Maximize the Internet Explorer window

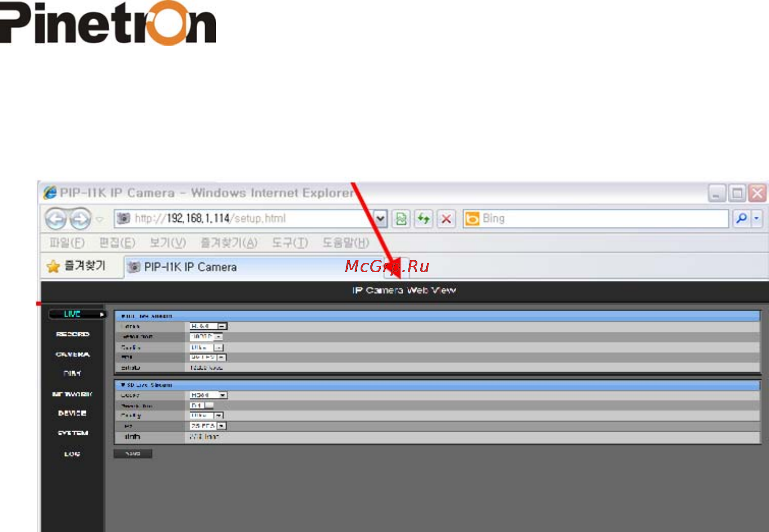(x=737, y=193)
